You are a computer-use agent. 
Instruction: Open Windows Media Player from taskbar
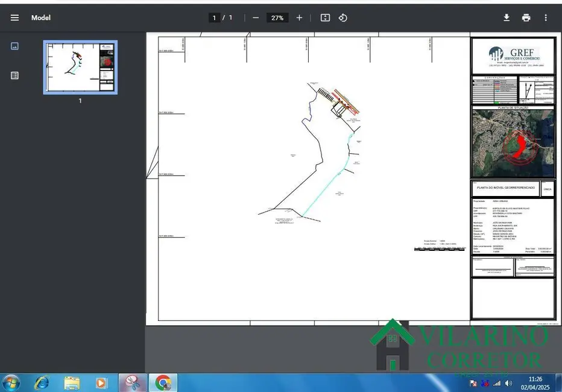(x=101, y=382)
